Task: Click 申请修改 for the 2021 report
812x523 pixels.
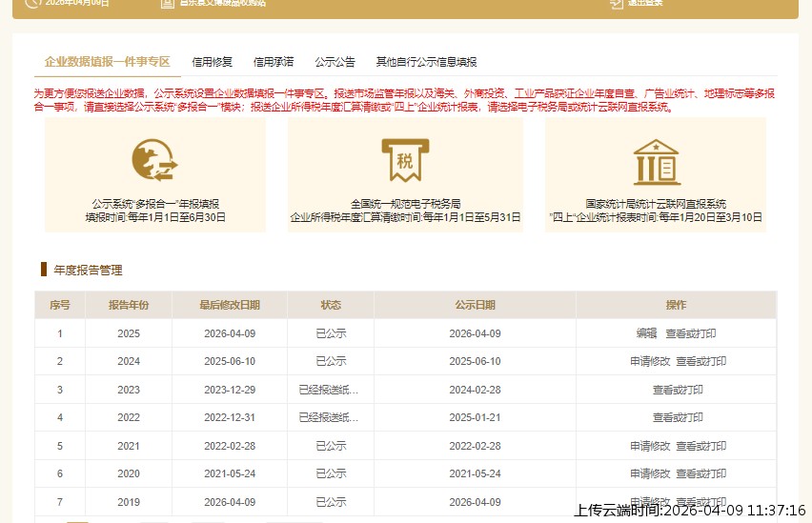Action: pyautogui.click(x=650, y=446)
